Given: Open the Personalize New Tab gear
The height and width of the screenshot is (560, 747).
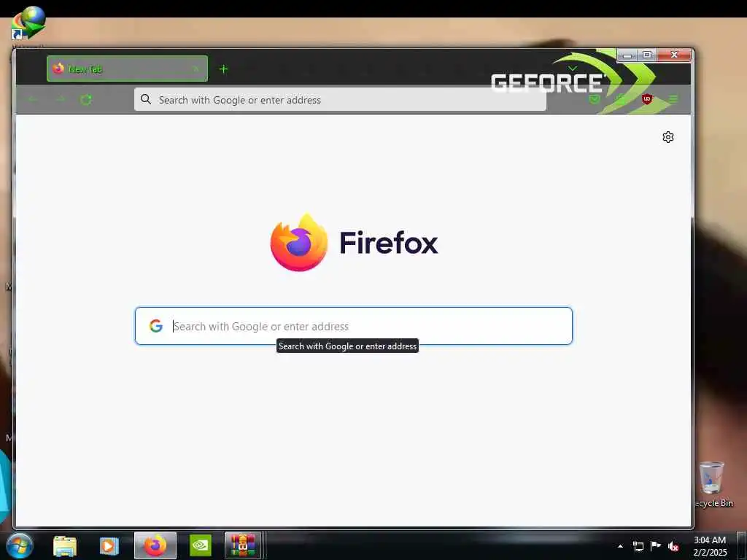Looking at the screenshot, I should point(668,137).
